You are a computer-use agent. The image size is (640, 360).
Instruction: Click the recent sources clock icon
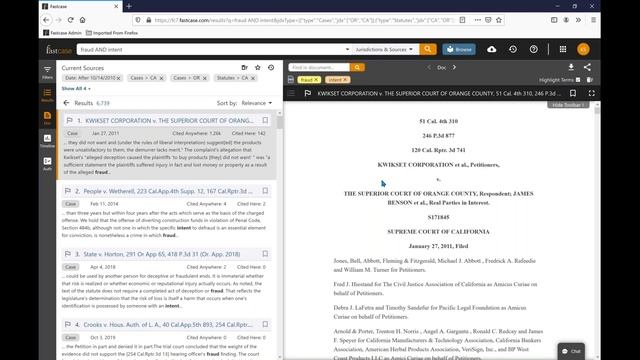click(271, 68)
